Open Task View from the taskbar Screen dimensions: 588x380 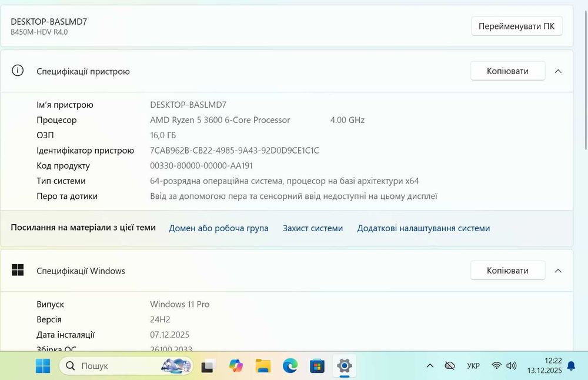(209, 366)
